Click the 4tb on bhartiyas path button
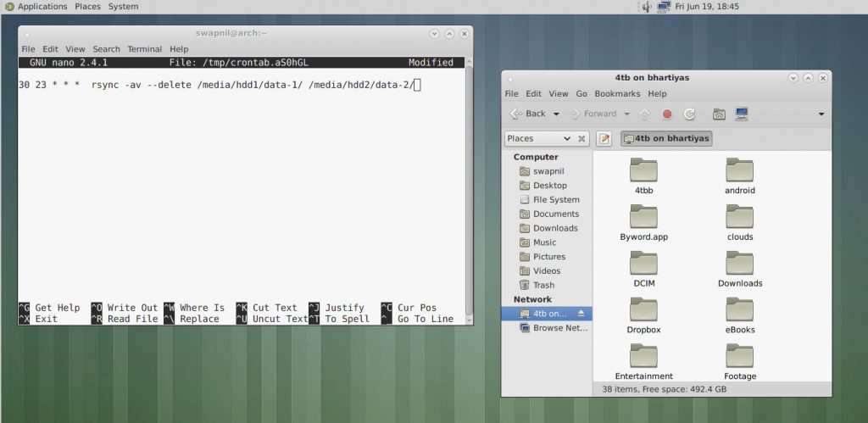 click(666, 138)
